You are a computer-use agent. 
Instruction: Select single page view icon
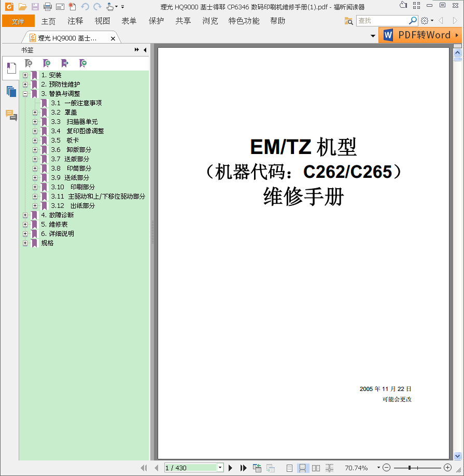[289, 468]
